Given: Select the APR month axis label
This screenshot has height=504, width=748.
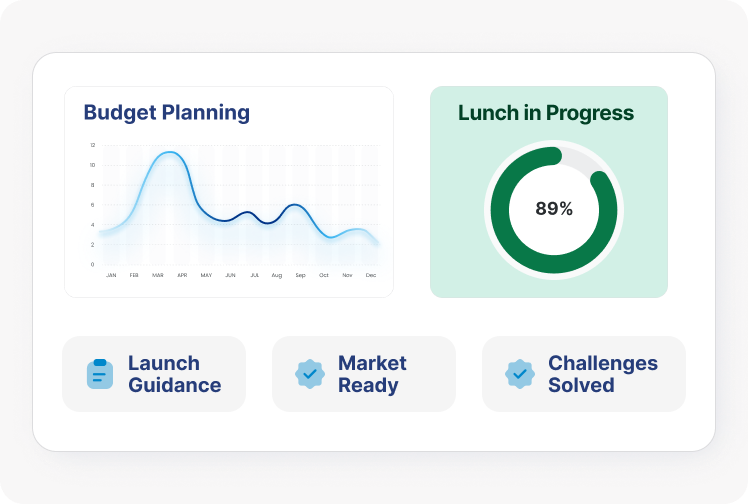Looking at the screenshot, I should pyautogui.click(x=182, y=275).
